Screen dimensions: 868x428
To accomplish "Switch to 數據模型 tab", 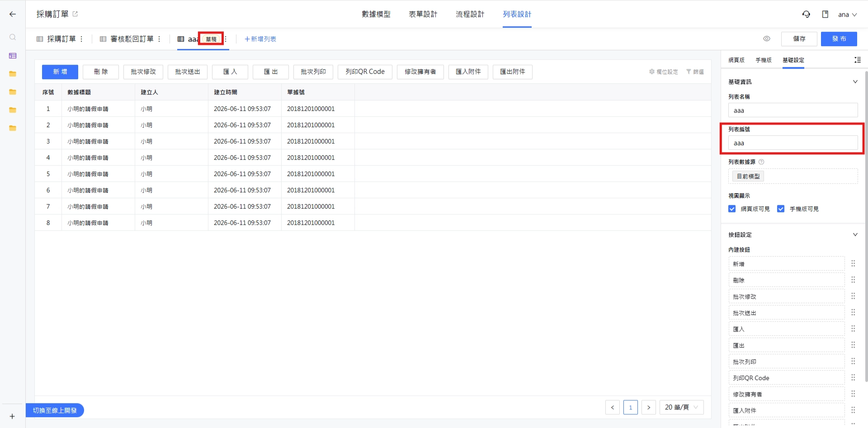I will pos(376,14).
